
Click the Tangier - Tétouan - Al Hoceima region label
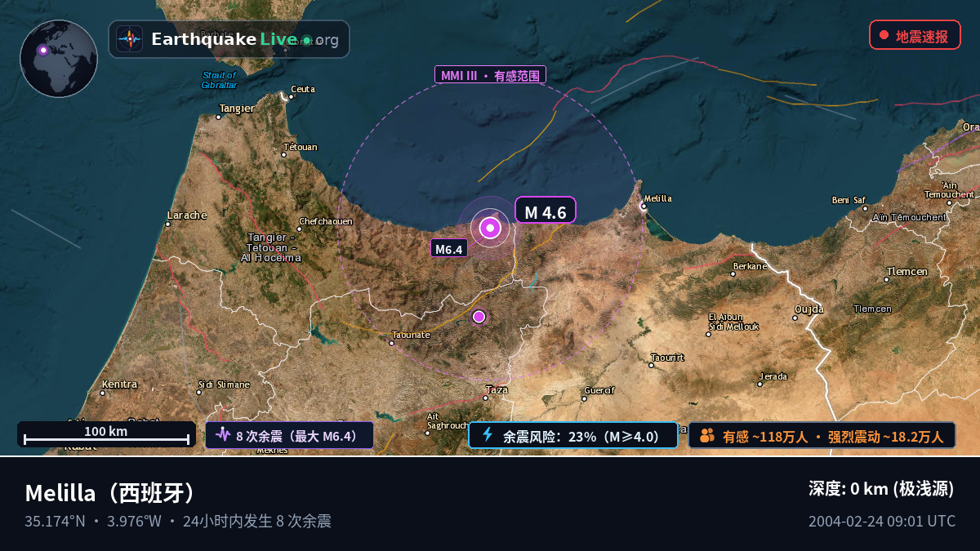pos(270,247)
